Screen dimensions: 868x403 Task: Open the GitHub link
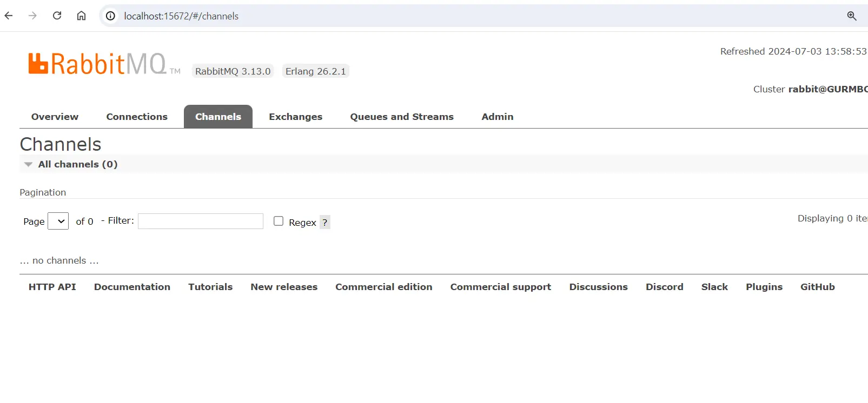pyautogui.click(x=818, y=287)
